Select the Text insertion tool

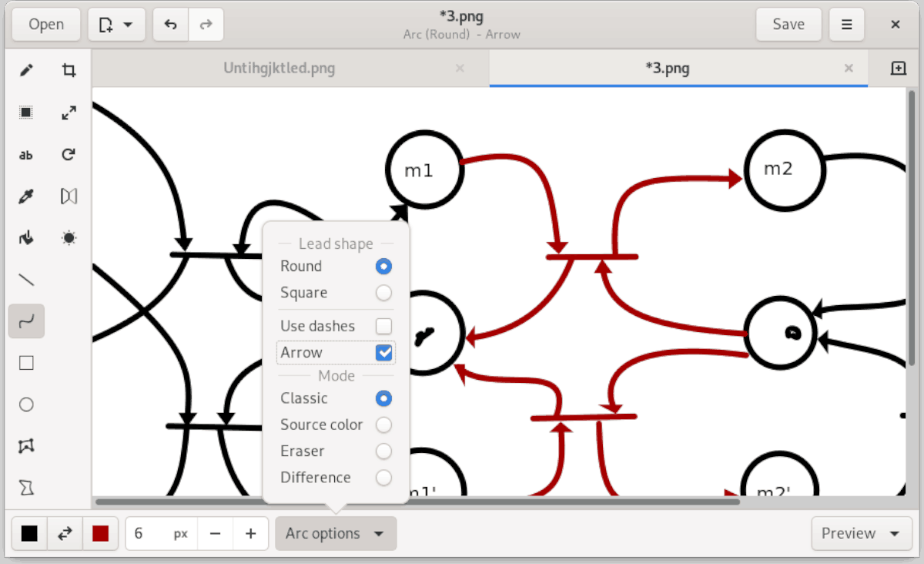click(x=25, y=155)
